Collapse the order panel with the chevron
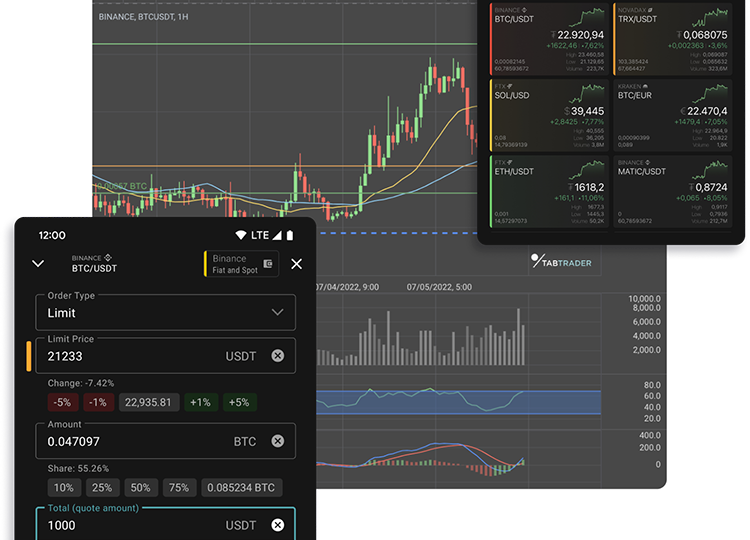This screenshot has width=750, height=540. [38, 264]
